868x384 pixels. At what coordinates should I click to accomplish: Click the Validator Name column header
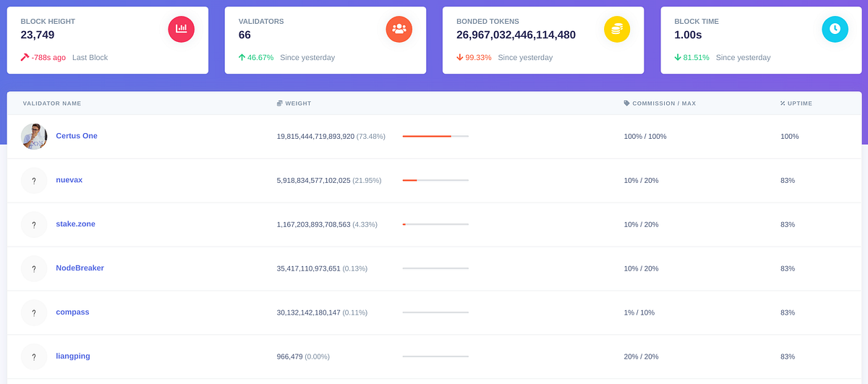(x=52, y=103)
